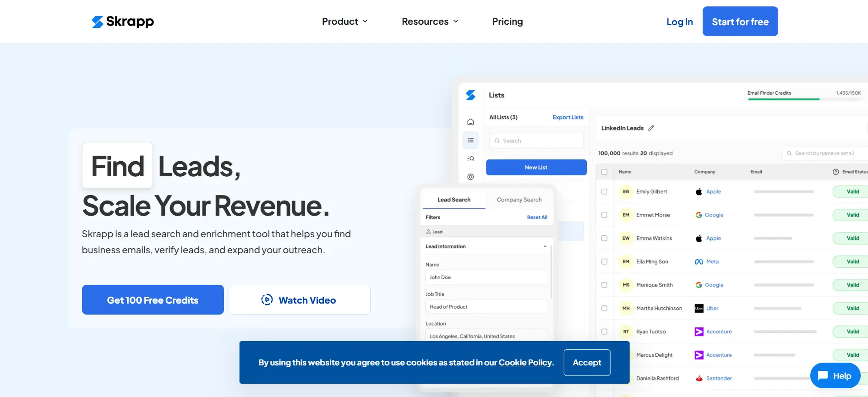868x397 pixels.
Task: Select the lists icon in the app sidebar
Action: pyautogui.click(x=470, y=140)
